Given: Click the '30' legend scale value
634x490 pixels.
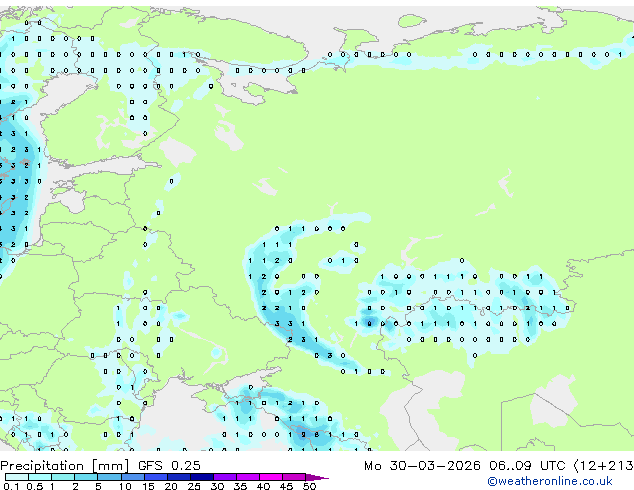Looking at the screenshot, I should tap(217, 486).
